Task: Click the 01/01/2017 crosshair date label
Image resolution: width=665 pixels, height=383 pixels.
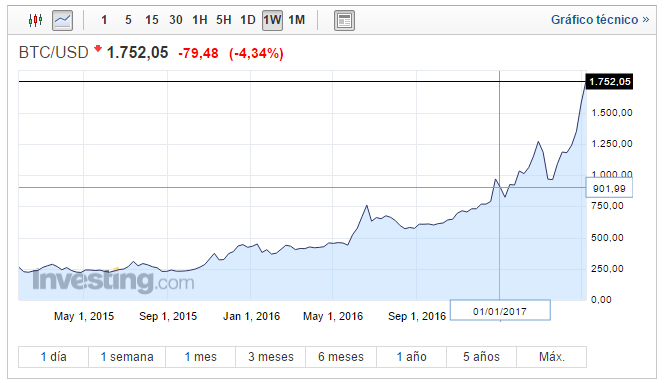Action: [500, 311]
